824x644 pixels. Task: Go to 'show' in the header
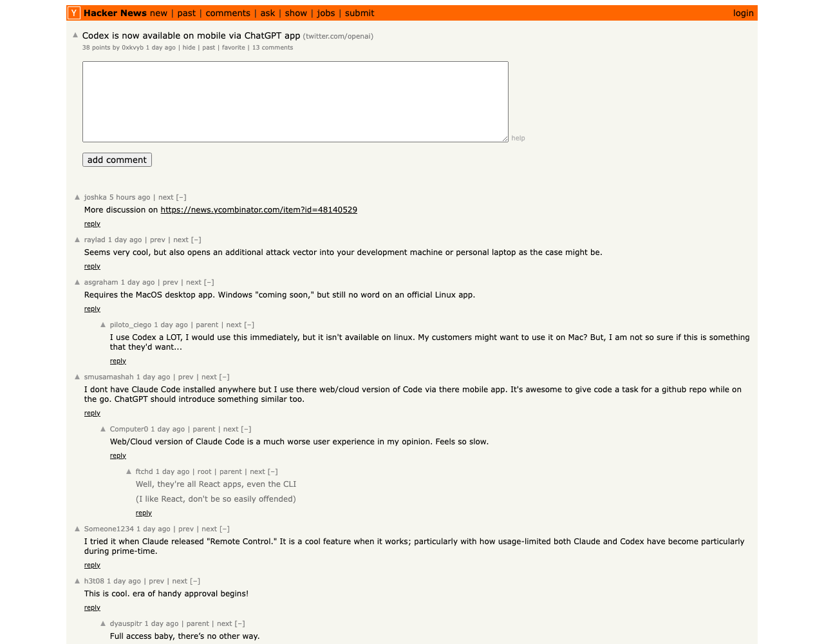(x=296, y=13)
